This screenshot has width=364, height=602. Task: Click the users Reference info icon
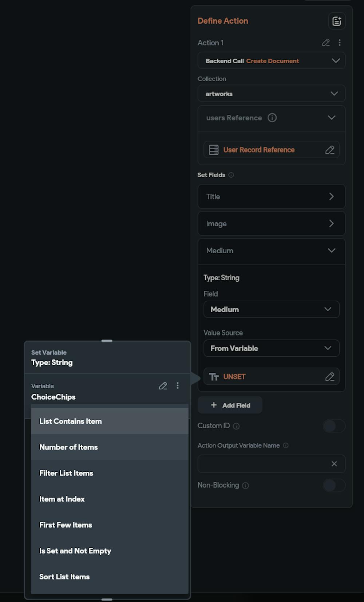[x=272, y=118]
